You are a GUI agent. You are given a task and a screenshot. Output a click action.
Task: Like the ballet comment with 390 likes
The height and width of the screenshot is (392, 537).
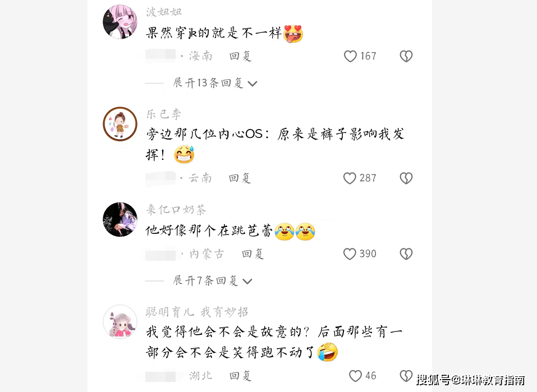(350, 253)
